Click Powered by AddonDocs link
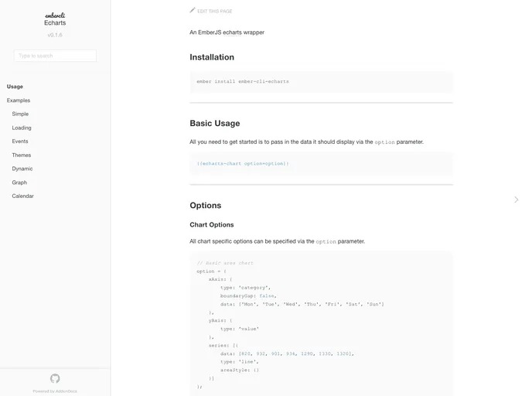Viewport: 532px width, 396px height. pyautogui.click(x=55, y=391)
